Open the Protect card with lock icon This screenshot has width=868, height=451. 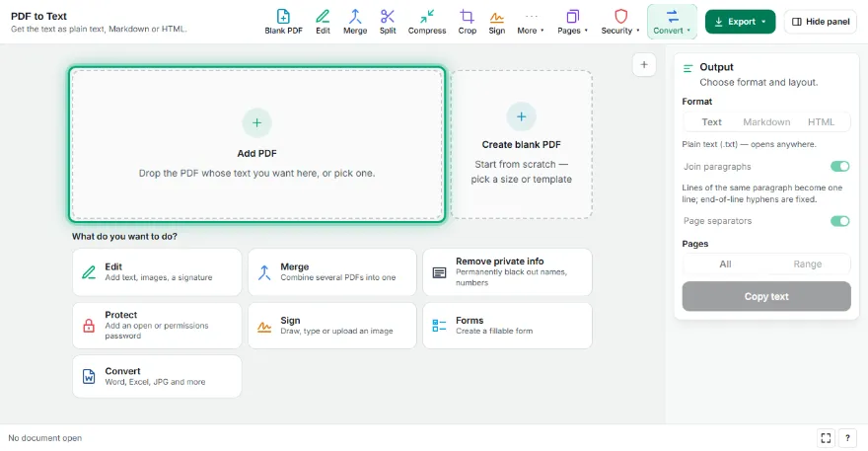[x=157, y=326]
